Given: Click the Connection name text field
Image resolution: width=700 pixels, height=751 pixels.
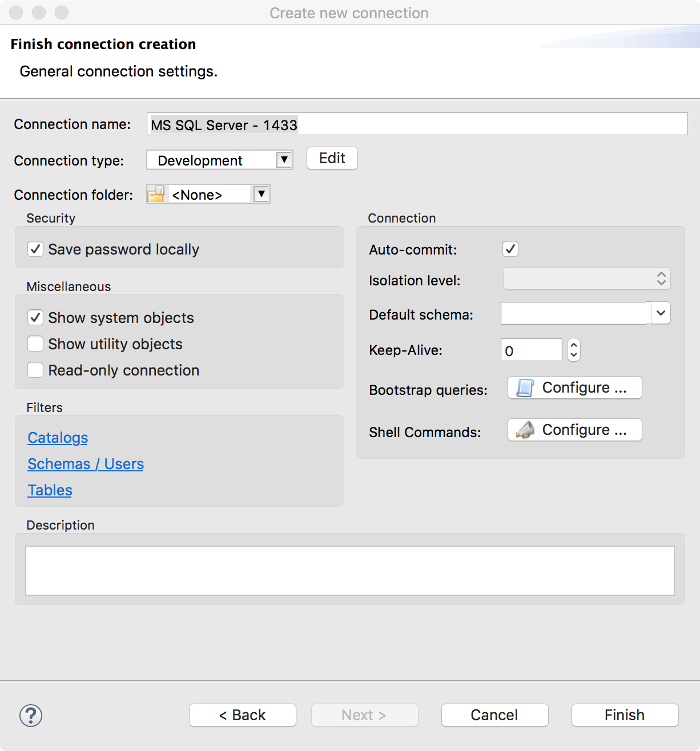Looking at the screenshot, I should (417, 124).
